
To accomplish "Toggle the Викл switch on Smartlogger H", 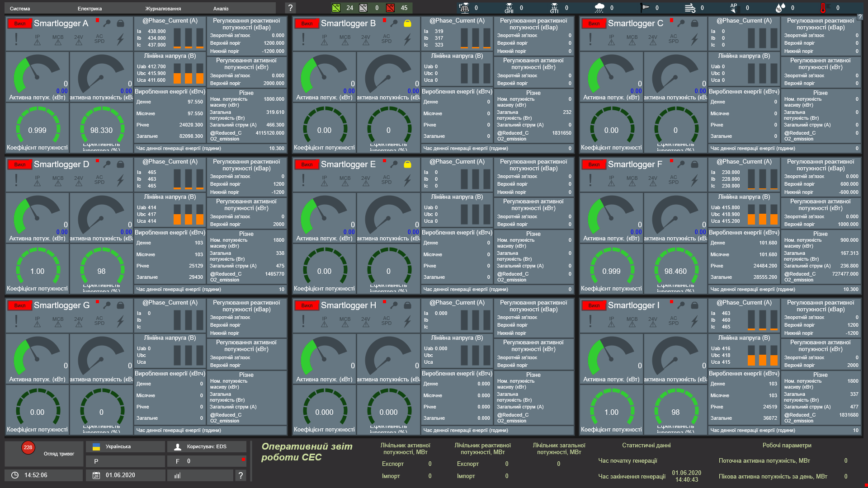I will pos(307,305).
